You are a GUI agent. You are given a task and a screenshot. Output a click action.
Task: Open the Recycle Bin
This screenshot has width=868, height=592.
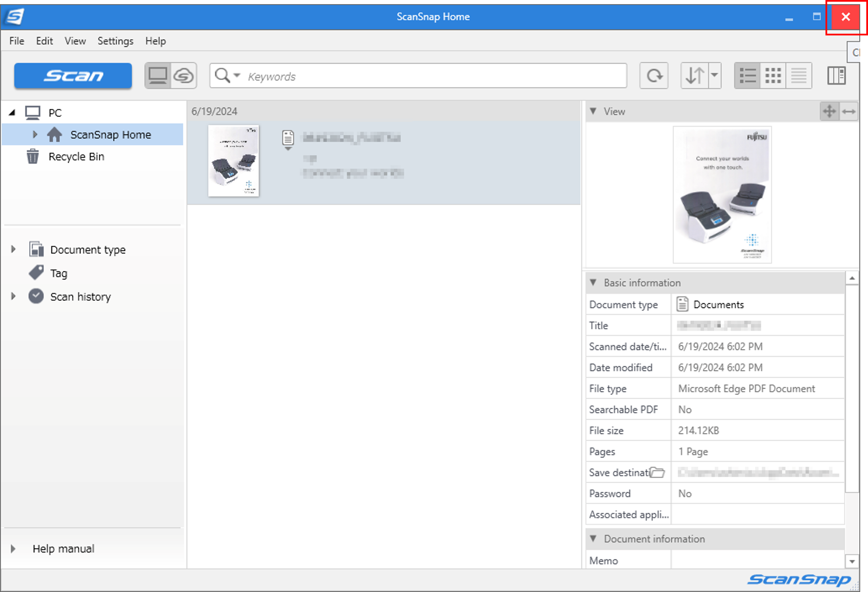(76, 156)
